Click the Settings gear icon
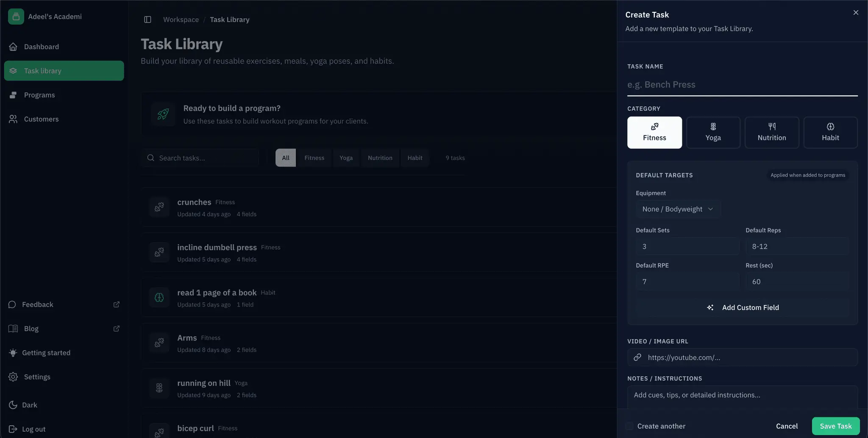This screenshot has height=438, width=868. (13, 377)
